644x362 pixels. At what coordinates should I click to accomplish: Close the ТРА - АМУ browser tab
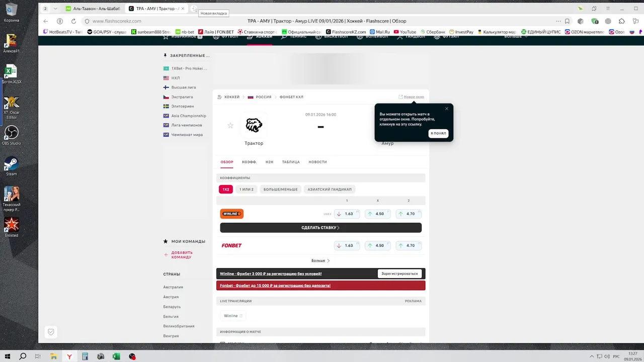(x=182, y=9)
